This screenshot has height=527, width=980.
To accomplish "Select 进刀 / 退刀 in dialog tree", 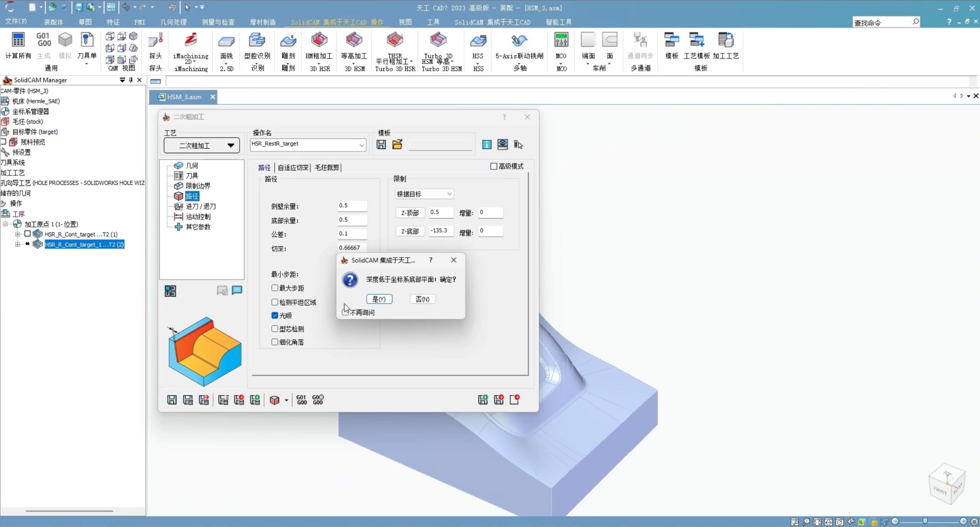I will click(x=200, y=206).
